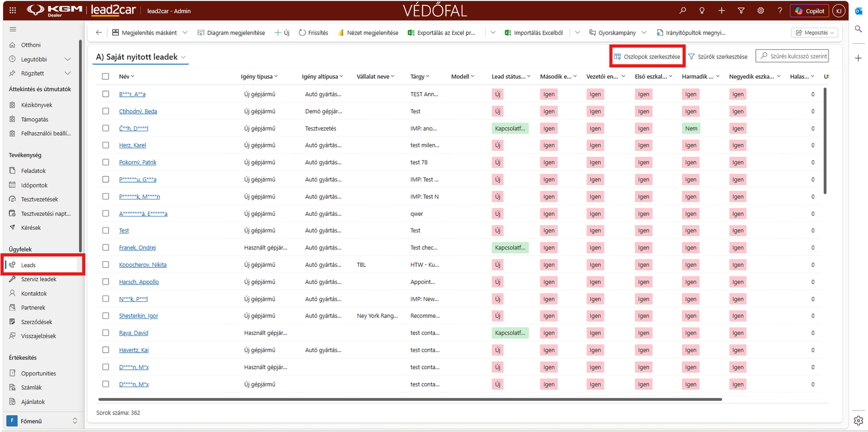Image resolution: width=868 pixels, height=432 pixels.
Task: Toggle the hamburger navigation menu
Action: (x=13, y=29)
